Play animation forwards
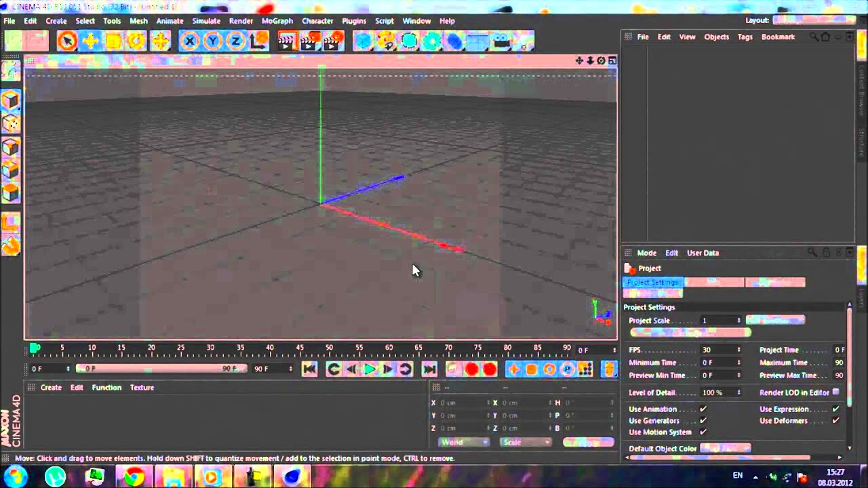 pyautogui.click(x=370, y=369)
